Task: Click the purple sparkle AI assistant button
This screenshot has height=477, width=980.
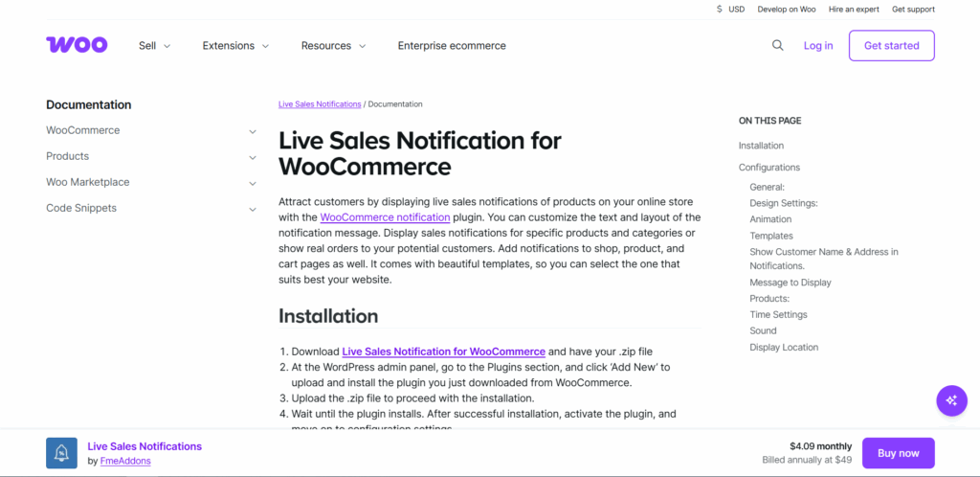Action: click(950, 399)
